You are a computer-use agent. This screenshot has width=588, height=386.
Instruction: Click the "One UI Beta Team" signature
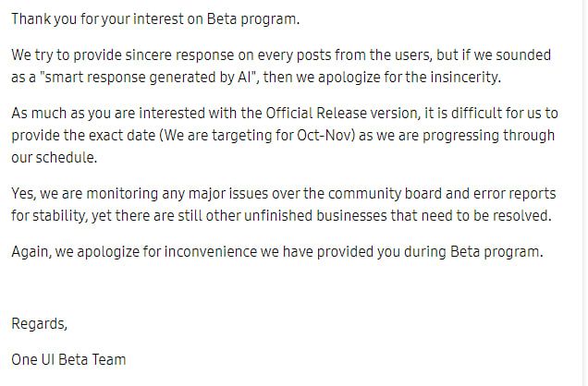68,358
